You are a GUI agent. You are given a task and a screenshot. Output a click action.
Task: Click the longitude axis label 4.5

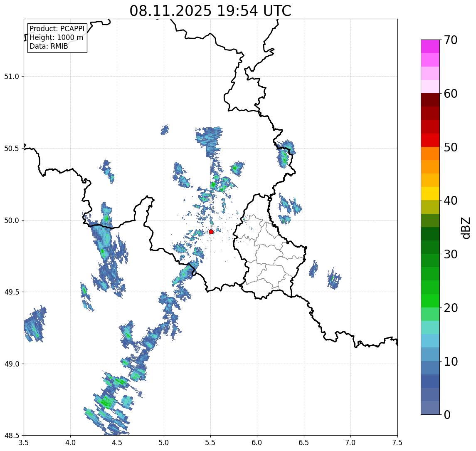pyautogui.click(x=117, y=443)
